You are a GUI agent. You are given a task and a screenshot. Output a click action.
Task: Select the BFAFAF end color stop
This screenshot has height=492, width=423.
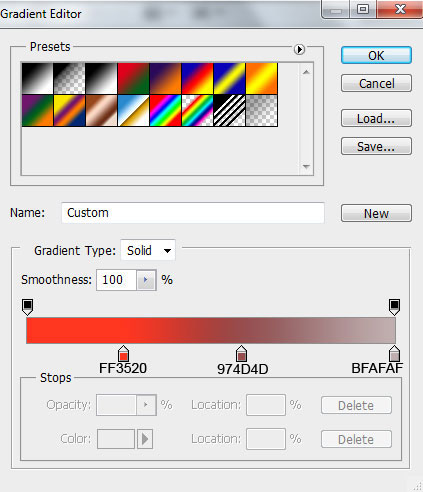[394, 353]
